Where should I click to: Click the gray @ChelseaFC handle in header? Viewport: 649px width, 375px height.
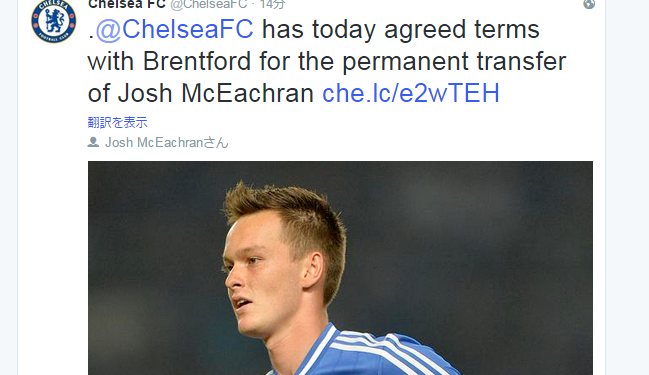[209, 4]
